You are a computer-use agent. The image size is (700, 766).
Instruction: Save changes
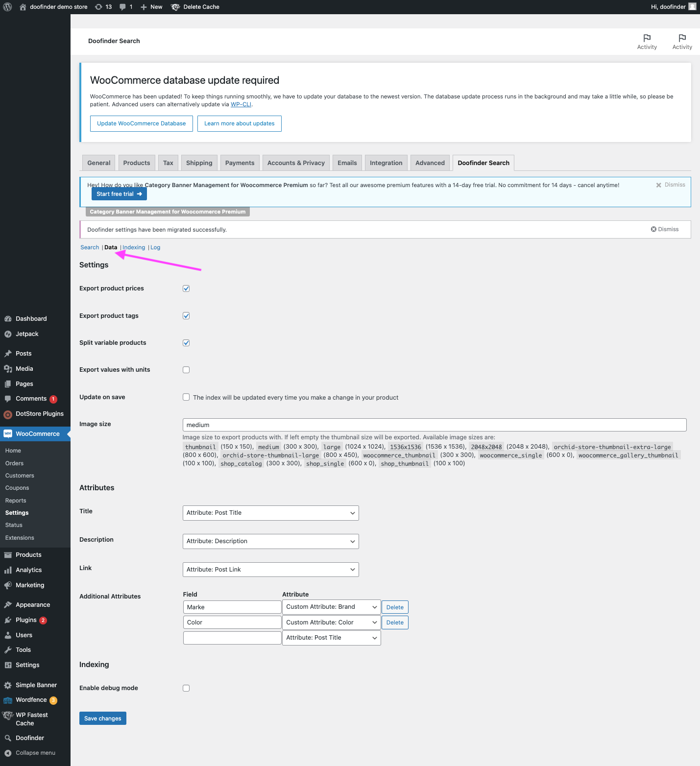pyautogui.click(x=103, y=718)
